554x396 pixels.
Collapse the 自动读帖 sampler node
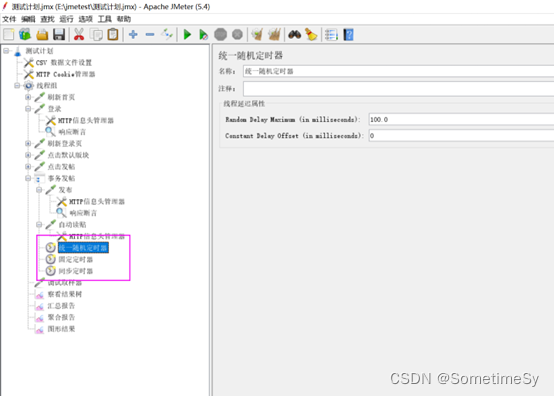(39, 224)
